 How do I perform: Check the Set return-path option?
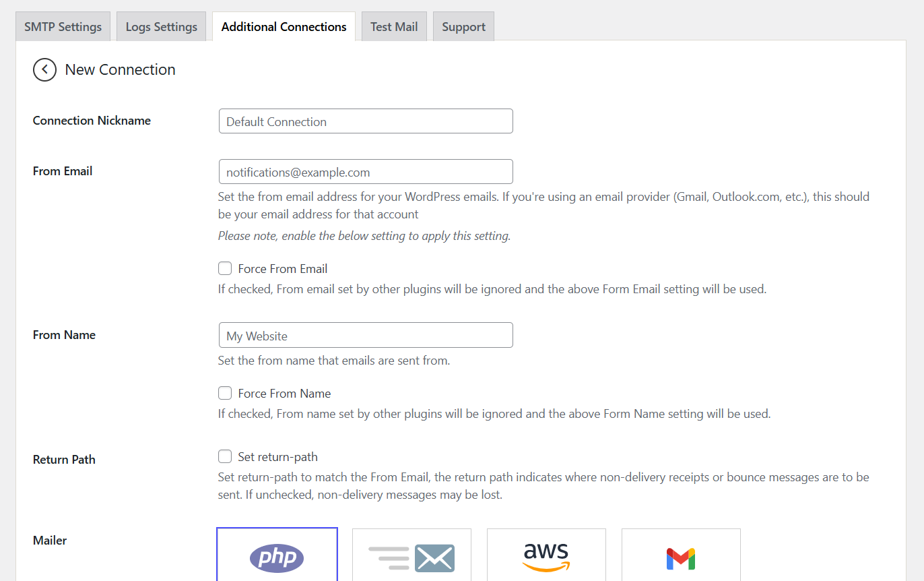[225, 457]
